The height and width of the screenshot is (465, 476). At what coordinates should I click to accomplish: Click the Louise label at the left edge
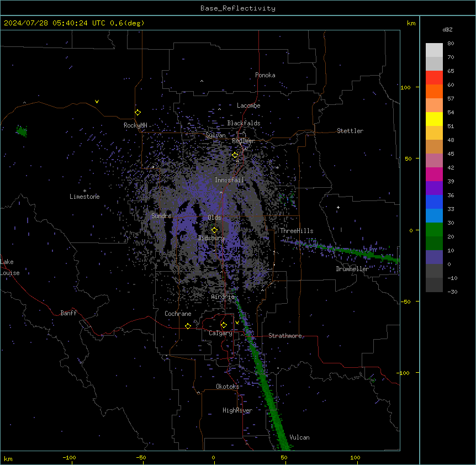point(10,273)
